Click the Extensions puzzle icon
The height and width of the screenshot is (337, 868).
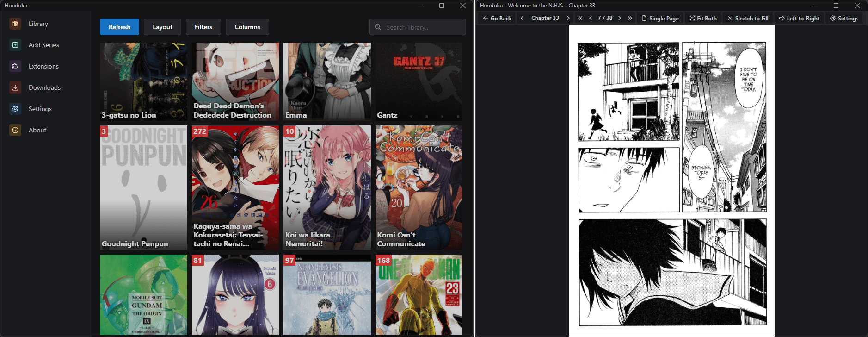(15, 66)
